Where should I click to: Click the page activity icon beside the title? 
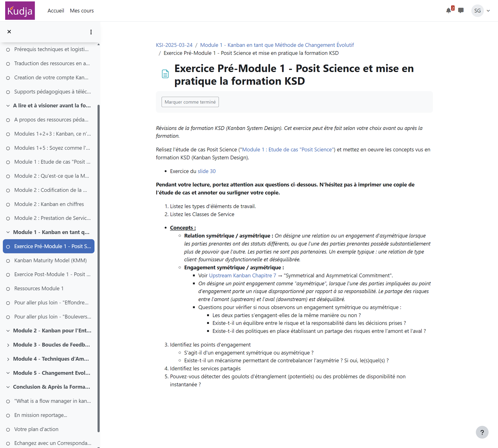[165, 74]
